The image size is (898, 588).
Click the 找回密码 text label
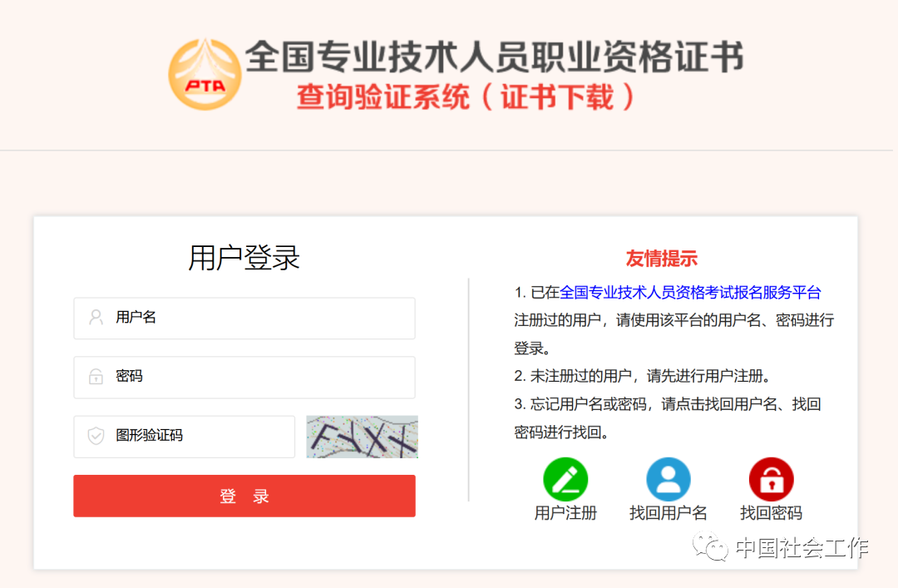pyautogui.click(x=772, y=513)
